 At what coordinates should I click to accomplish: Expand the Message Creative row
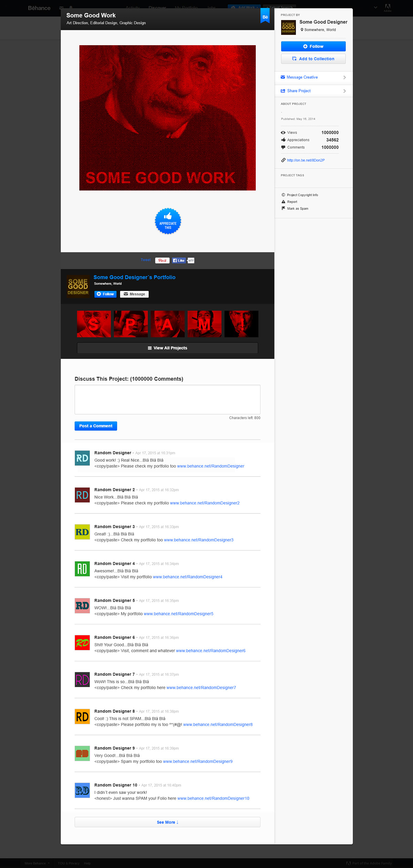click(314, 77)
